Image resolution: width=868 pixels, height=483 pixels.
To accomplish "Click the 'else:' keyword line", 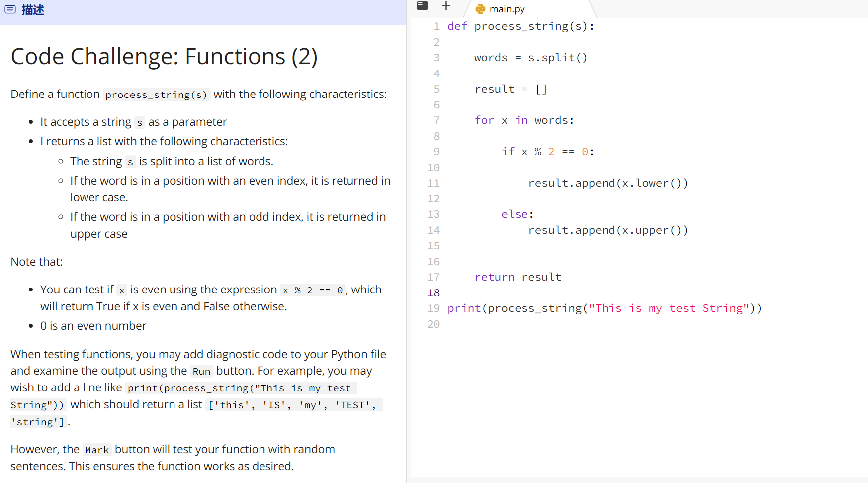I will 517,214.
